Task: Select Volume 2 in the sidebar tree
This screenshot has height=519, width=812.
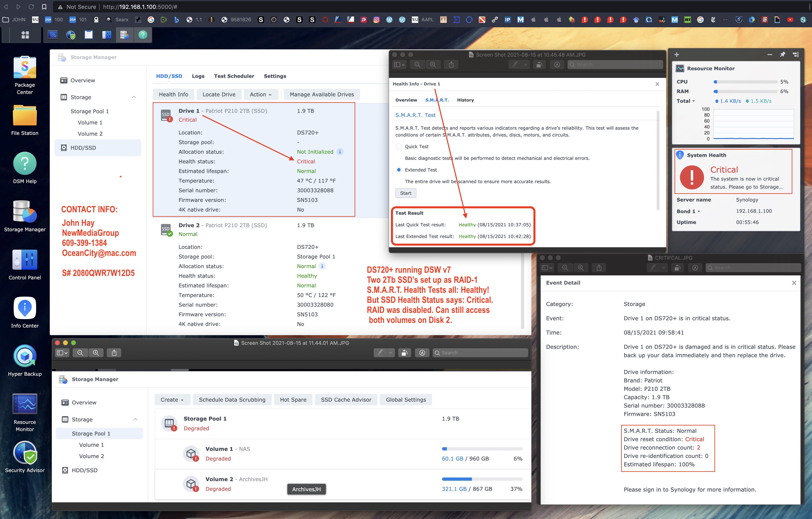Action: pos(90,133)
